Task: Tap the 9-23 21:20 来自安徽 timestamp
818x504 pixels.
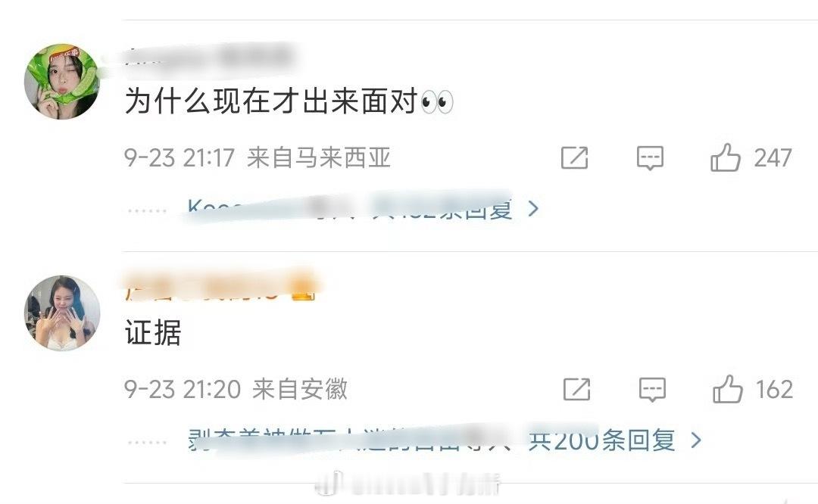Action: (x=236, y=389)
